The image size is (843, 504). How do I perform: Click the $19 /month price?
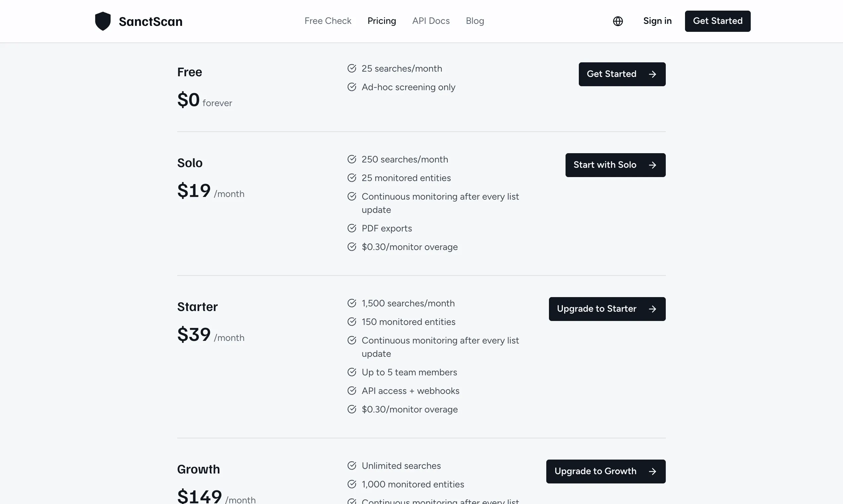click(x=211, y=191)
